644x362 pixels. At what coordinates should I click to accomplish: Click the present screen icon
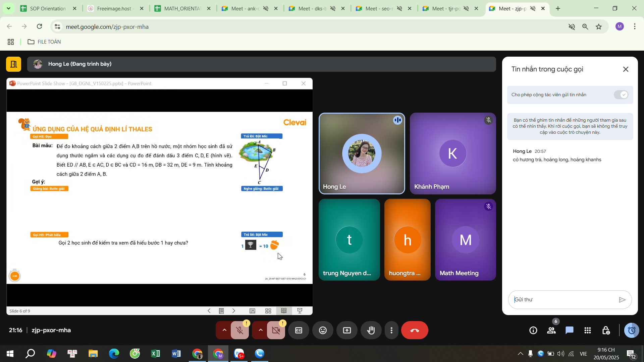[x=347, y=330]
